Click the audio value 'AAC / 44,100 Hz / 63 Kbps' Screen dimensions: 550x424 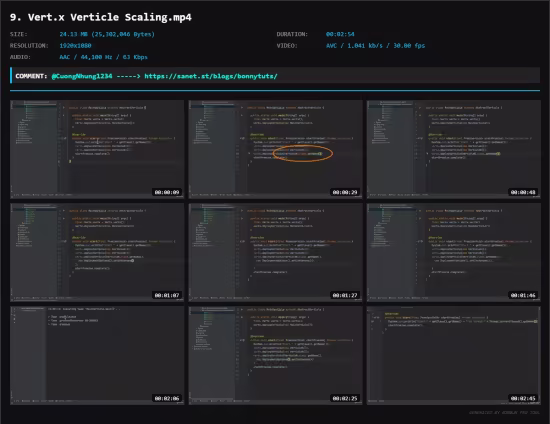(103, 57)
